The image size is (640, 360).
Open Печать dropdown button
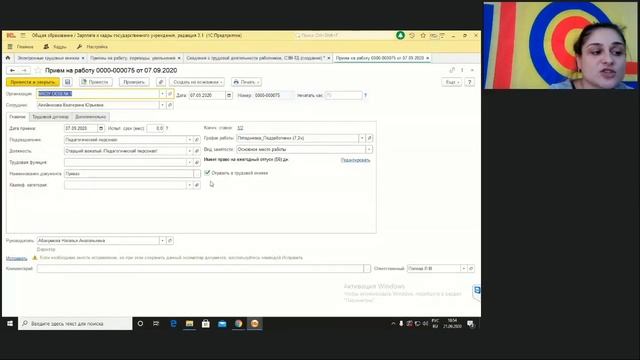pyautogui.click(x=247, y=82)
